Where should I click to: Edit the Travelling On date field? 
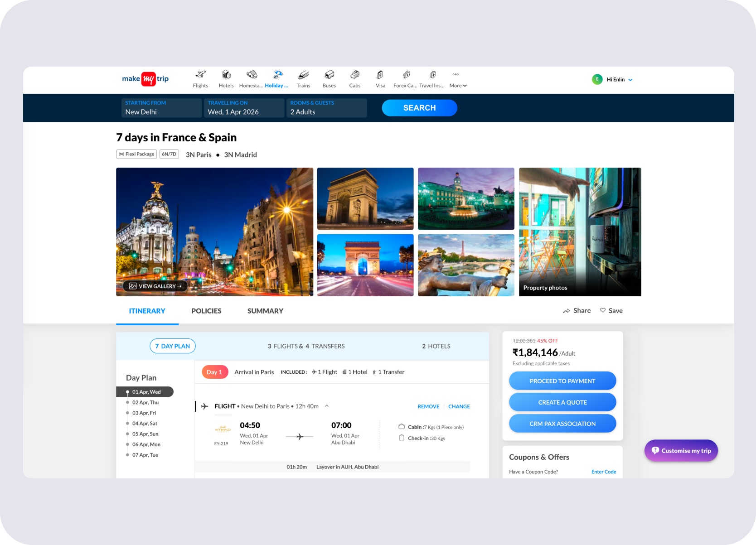(x=244, y=108)
